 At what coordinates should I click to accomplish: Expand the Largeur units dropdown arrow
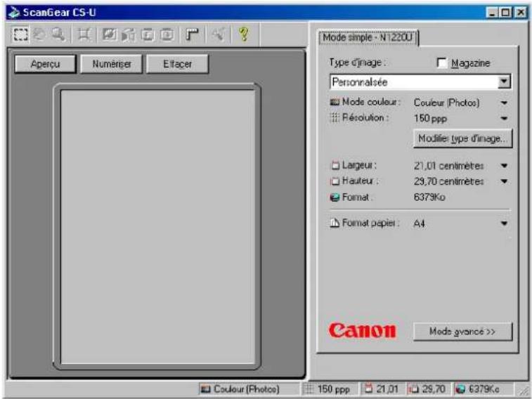(504, 166)
